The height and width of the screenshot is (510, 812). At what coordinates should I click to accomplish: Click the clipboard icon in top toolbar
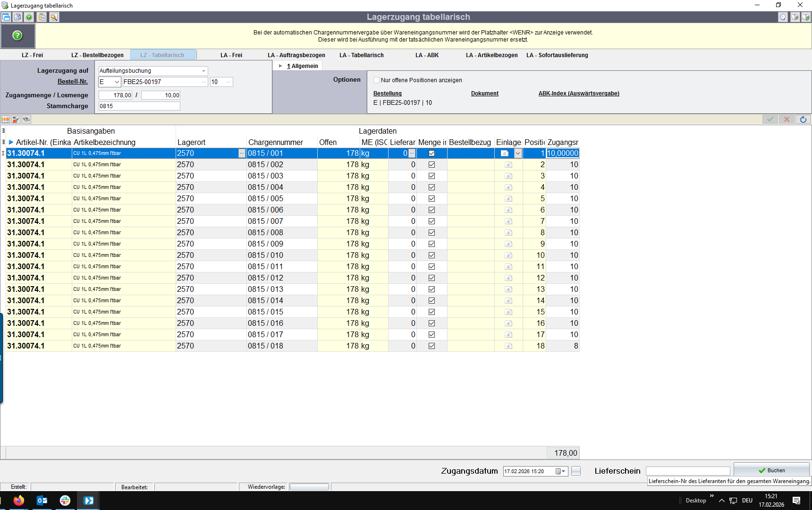[42, 17]
